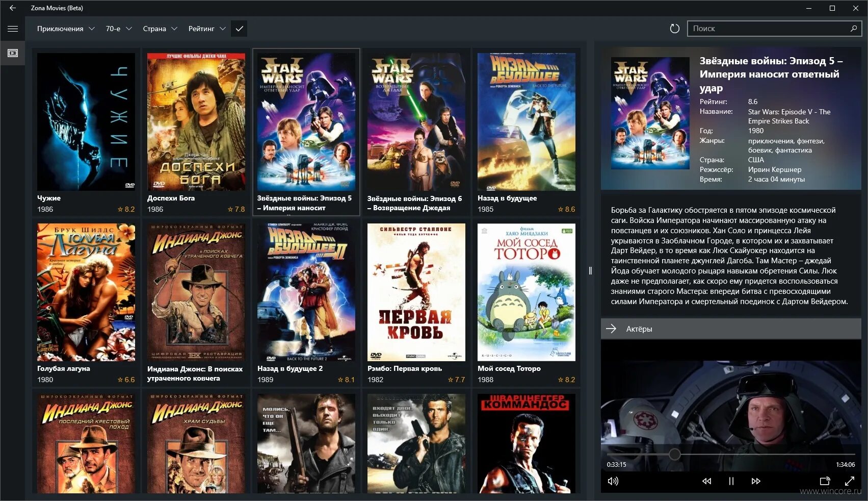
Task: Click the country value США
Action: point(756,160)
